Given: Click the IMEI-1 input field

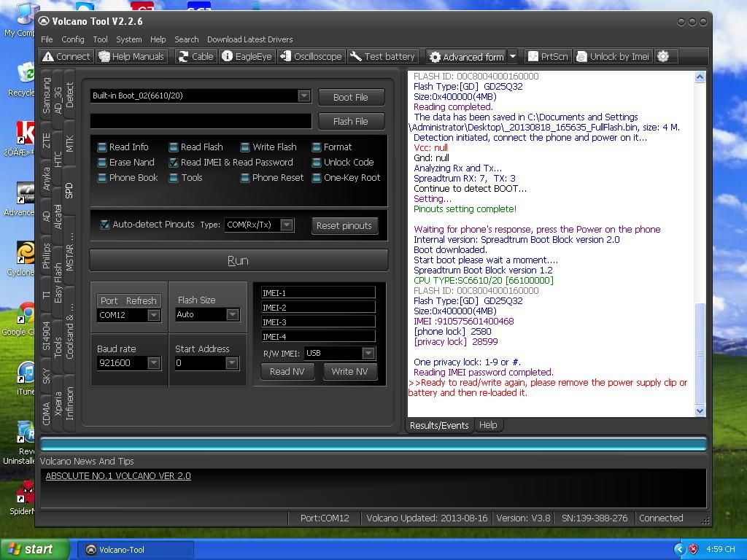Looking at the screenshot, I should click(x=318, y=292).
